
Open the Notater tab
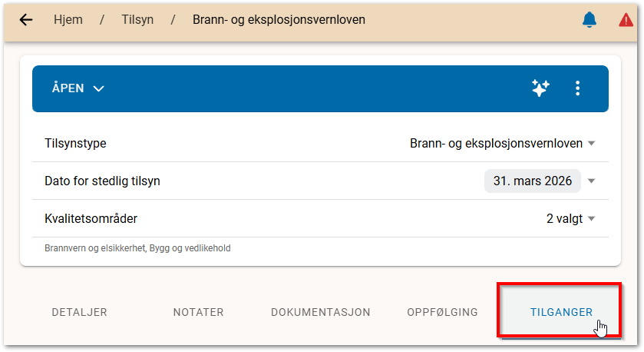pos(198,312)
